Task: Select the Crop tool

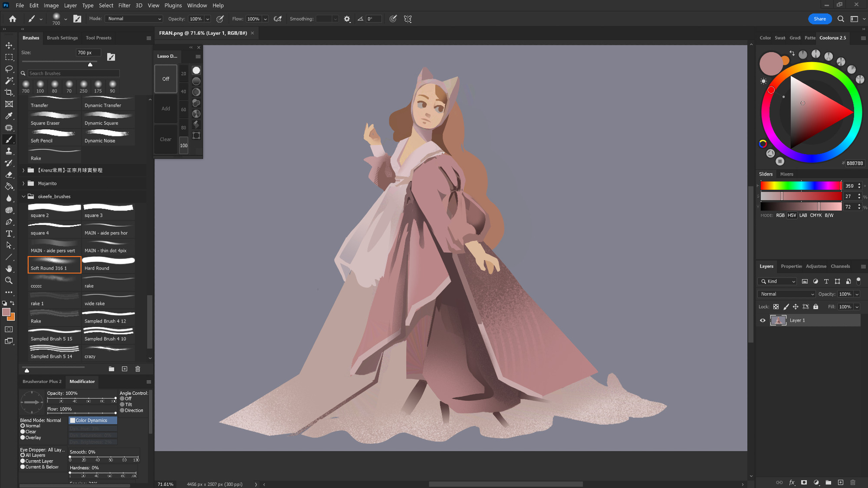Action: tap(9, 92)
